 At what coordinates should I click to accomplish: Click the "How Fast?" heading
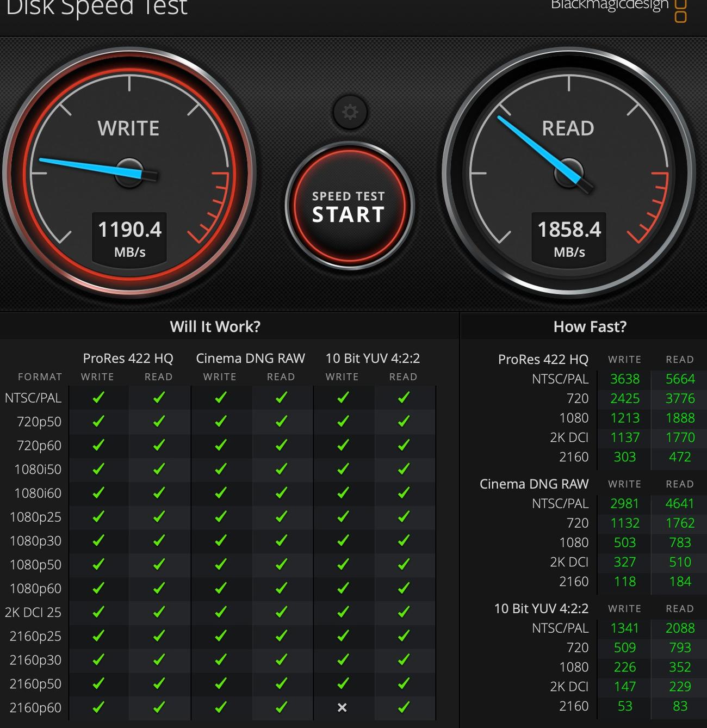click(590, 326)
